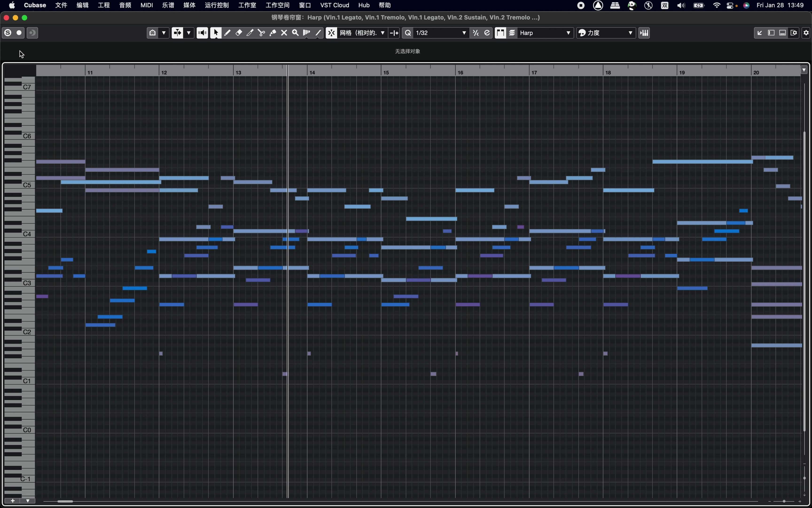Viewport: 812px width, 508px height.
Task: Expand the edit mode dropdown arrow
Action: [164, 33]
